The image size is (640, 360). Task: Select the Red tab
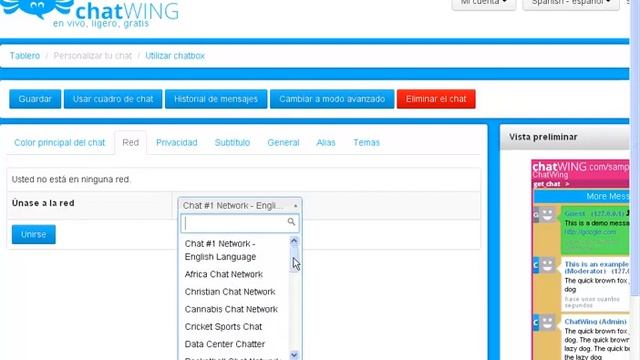click(x=131, y=142)
